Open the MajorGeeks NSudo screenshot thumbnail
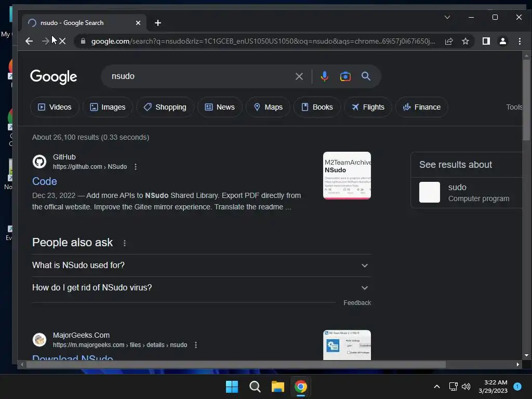This screenshot has width=532, height=399. tap(347, 345)
